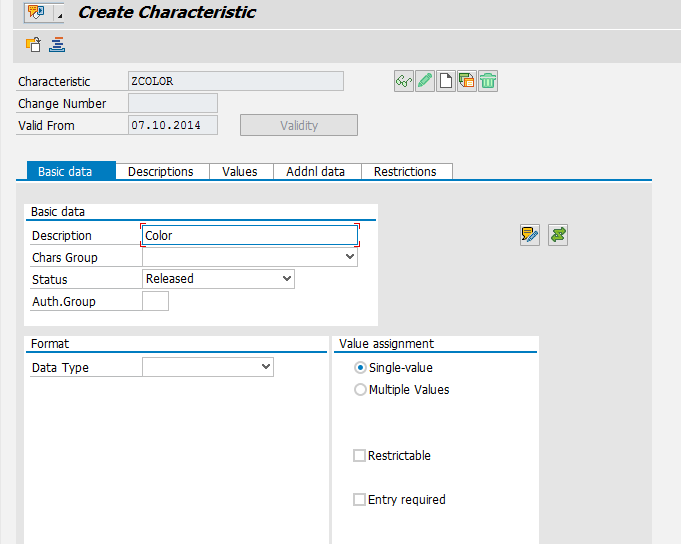Click the Valid From date field

(173, 125)
